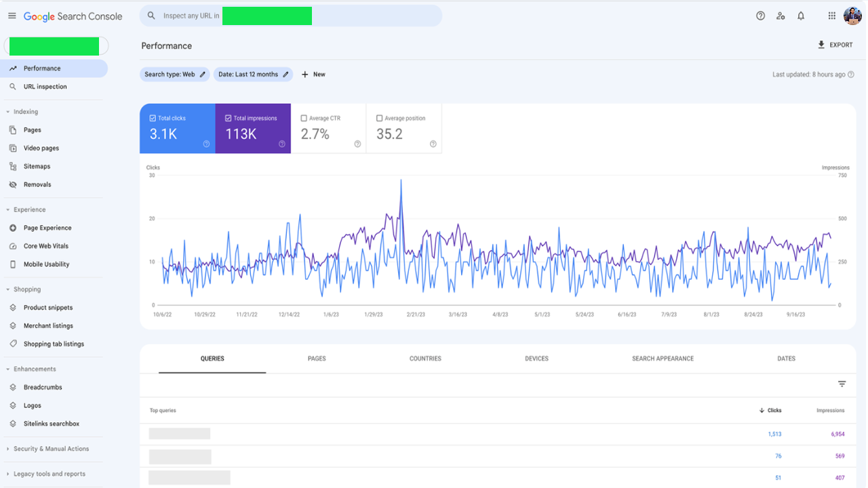The height and width of the screenshot is (488, 868).
Task: Expand Legacy tools and reports
Action: pyautogui.click(x=8, y=474)
